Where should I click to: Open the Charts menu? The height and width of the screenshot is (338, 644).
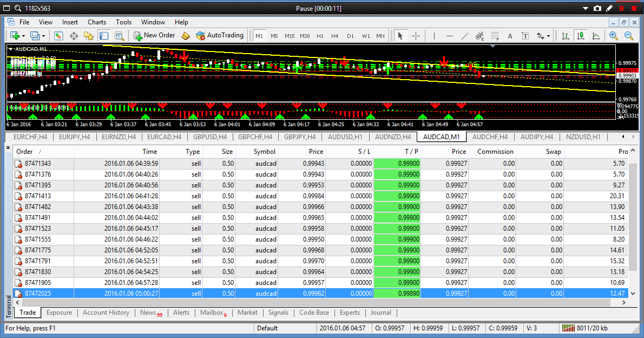[97, 22]
